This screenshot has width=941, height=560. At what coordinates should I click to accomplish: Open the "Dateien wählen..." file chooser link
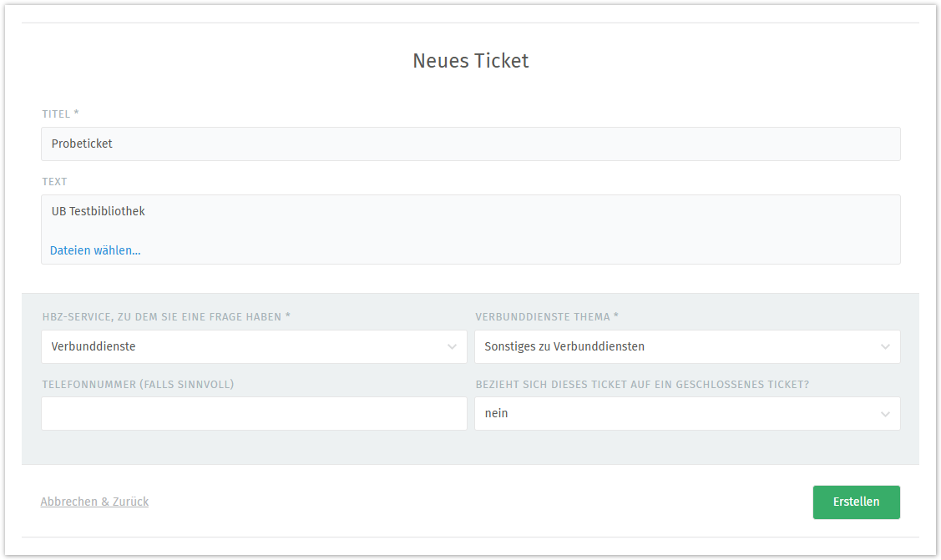95,250
